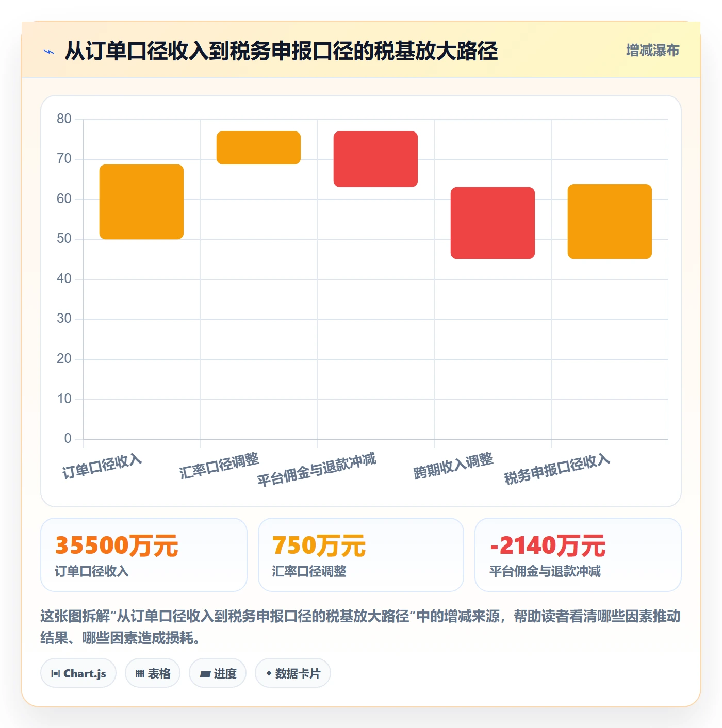Click the x-axis label 税务申报口径收入
This screenshot has height=728, width=722.
point(557,469)
